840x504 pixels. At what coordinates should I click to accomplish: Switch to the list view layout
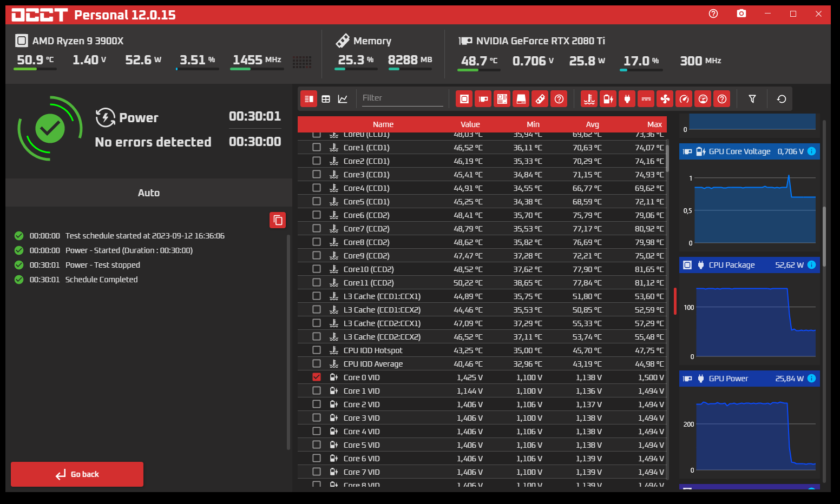[309, 99]
